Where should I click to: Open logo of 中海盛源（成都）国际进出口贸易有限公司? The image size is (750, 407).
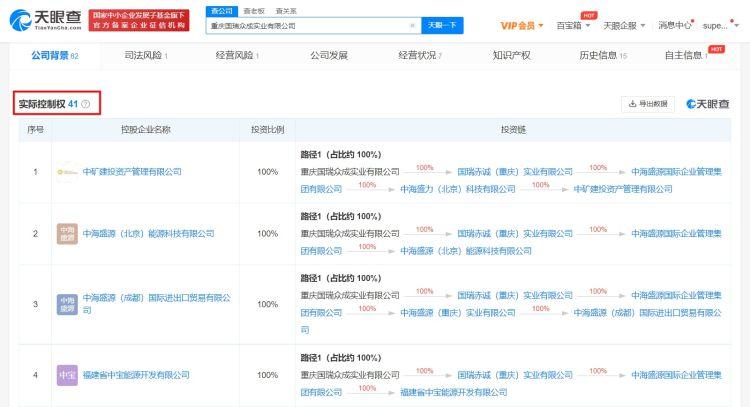(67, 304)
